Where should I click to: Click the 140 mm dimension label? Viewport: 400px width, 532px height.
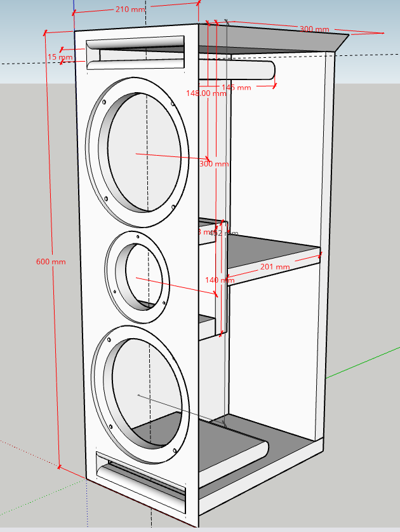tap(220, 280)
